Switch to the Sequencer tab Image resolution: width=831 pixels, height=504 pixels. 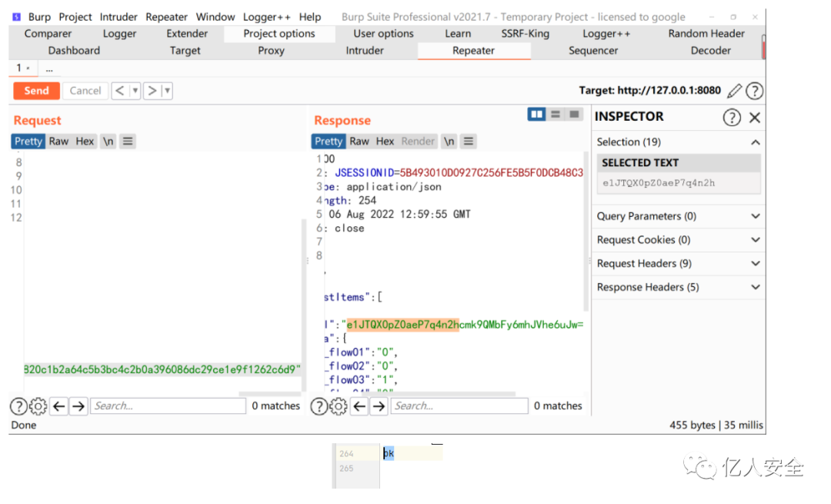coord(593,51)
